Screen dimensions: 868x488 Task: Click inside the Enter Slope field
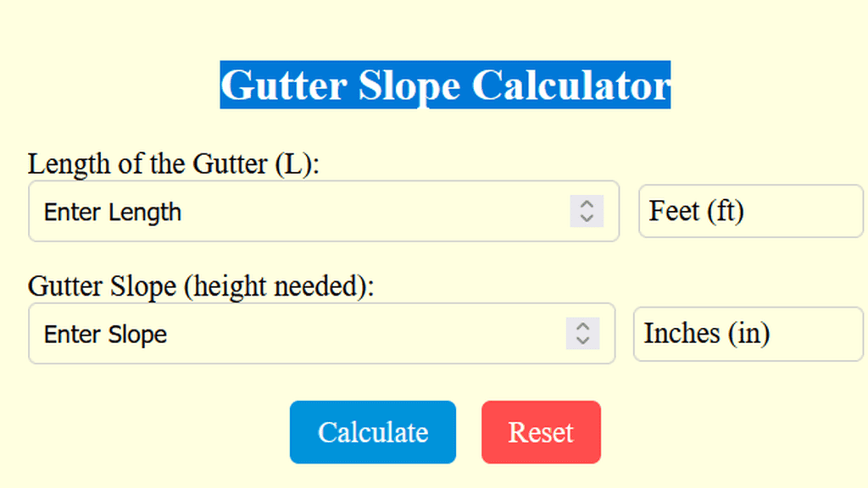254,334
